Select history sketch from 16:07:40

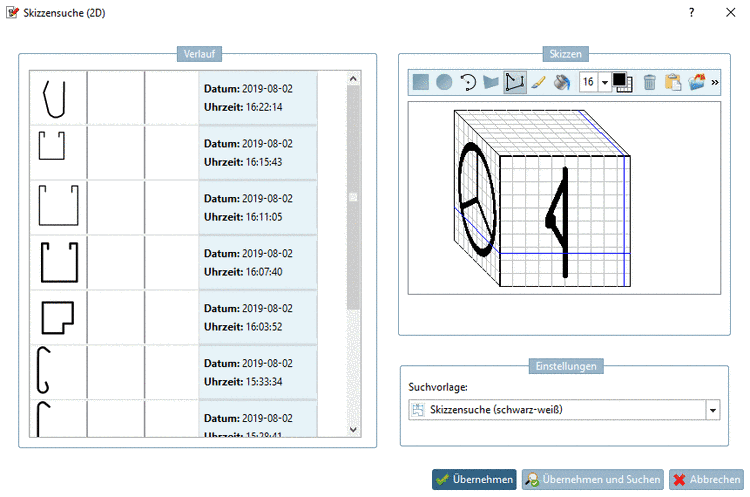coord(58,263)
